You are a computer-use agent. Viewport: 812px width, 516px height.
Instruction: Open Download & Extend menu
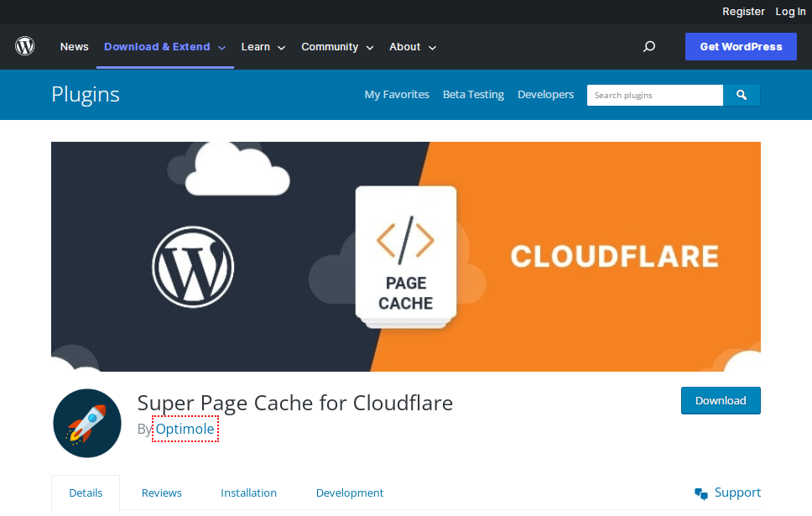tap(157, 47)
